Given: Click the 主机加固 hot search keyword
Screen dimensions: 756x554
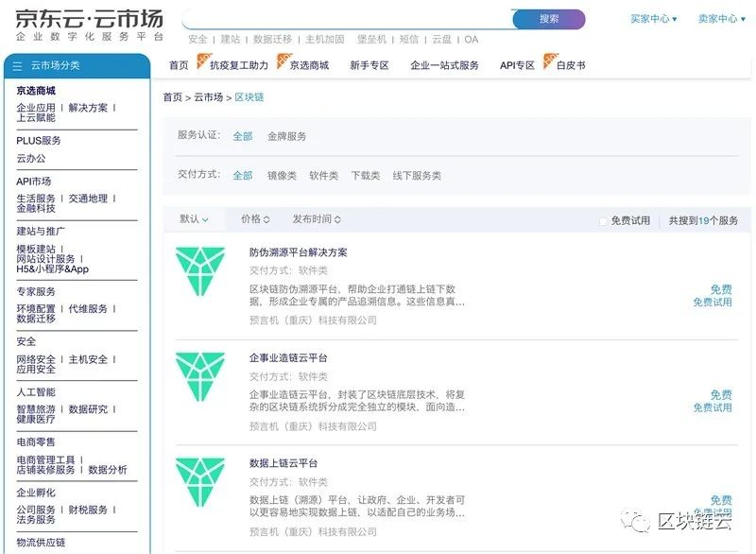Looking at the screenshot, I should pyautogui.click(x=324, y=40).
